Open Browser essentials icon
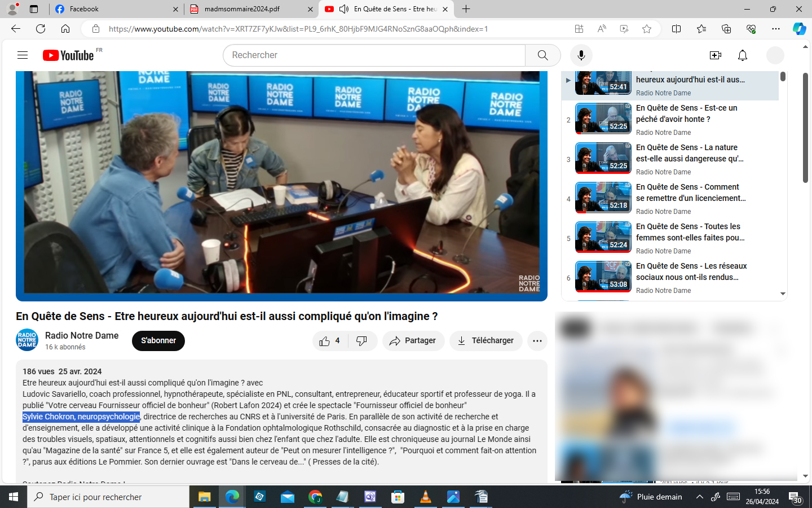 751,29
